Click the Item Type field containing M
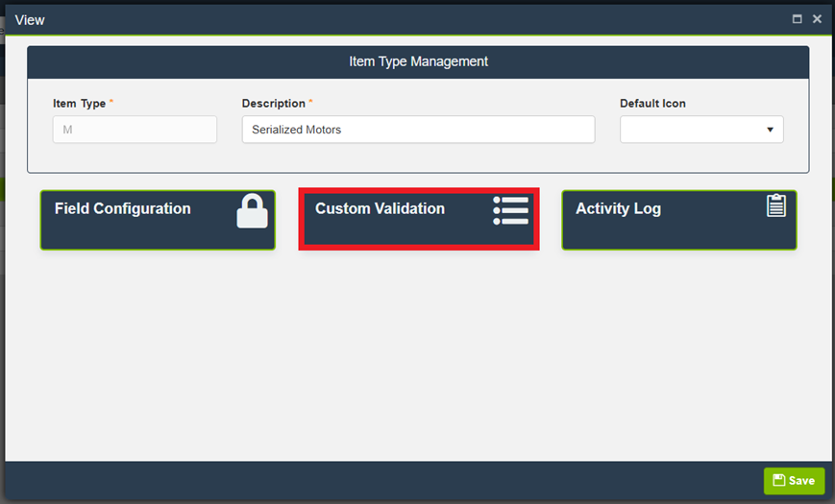835x504 pixels. click(135, 130)
